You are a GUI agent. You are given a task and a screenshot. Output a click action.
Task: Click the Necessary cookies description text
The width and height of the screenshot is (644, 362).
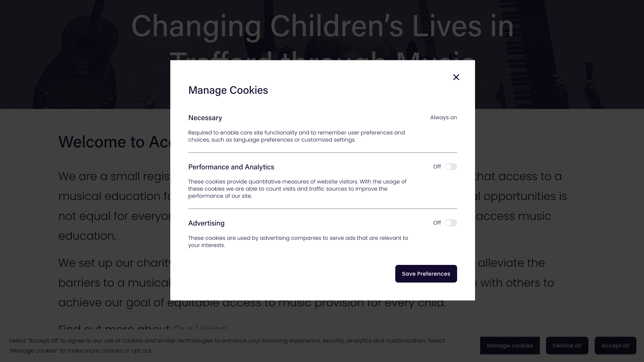pyautogui.click(x=296, y=136)
